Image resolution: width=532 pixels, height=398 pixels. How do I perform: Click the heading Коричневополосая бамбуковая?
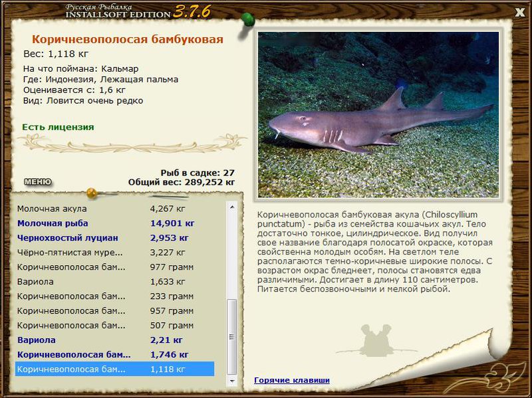click(128, 39)
